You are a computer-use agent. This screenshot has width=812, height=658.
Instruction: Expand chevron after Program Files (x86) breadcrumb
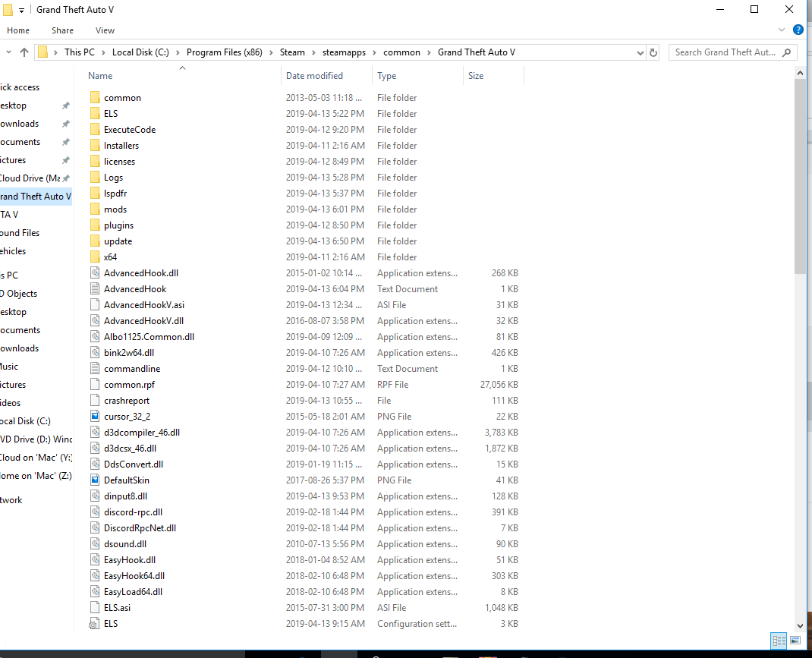click(272, 52)
